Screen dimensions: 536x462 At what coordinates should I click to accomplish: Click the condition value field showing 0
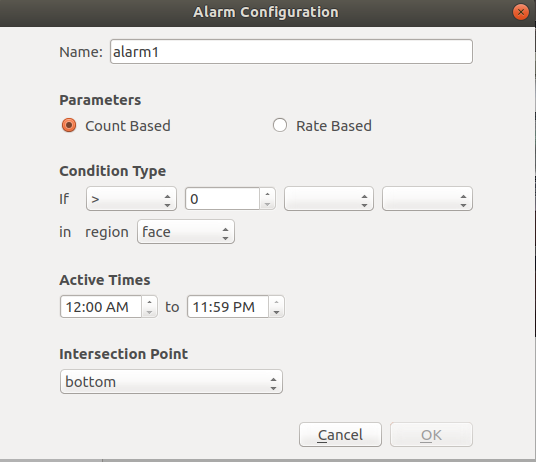(223, 199)
